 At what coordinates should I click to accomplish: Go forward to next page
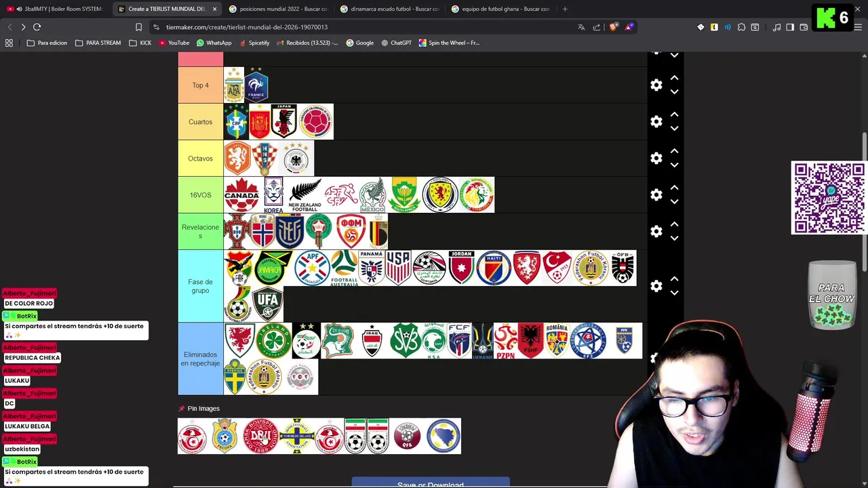coord(23,27)
